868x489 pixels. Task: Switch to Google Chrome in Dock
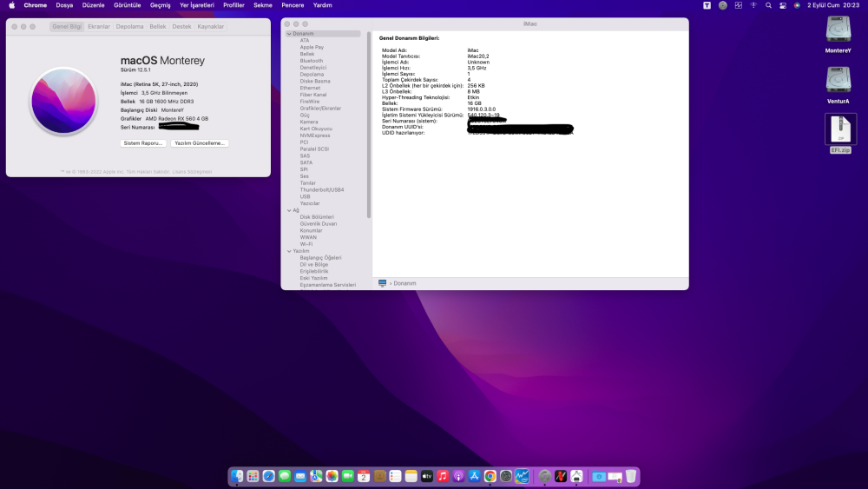[x=490, y=476]
